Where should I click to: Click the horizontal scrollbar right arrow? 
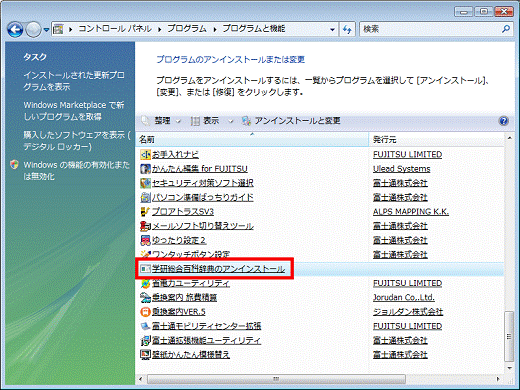point(498,379)
